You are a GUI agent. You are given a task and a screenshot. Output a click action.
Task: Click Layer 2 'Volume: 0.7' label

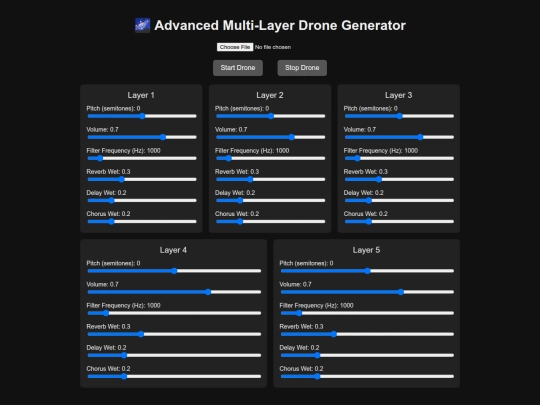pos(231,129)
